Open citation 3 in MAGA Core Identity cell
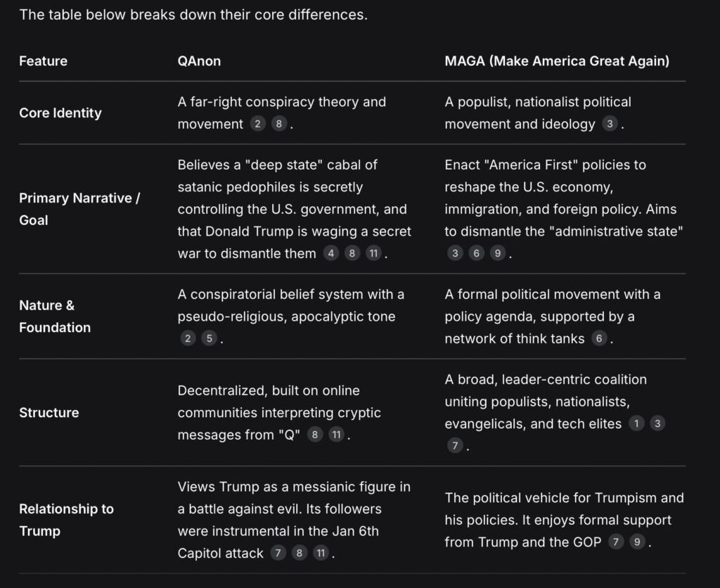Viewport: 720px width, 588px height. click(x=610, y=124)
